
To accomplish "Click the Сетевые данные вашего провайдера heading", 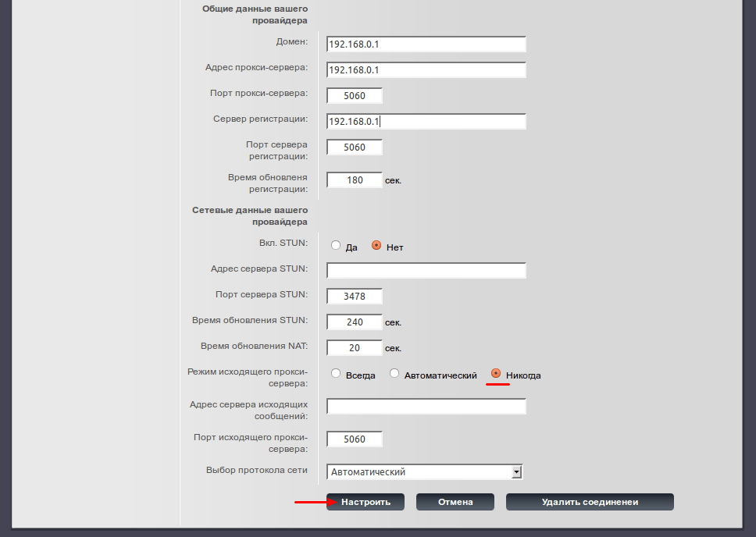I will click(250, 216).
